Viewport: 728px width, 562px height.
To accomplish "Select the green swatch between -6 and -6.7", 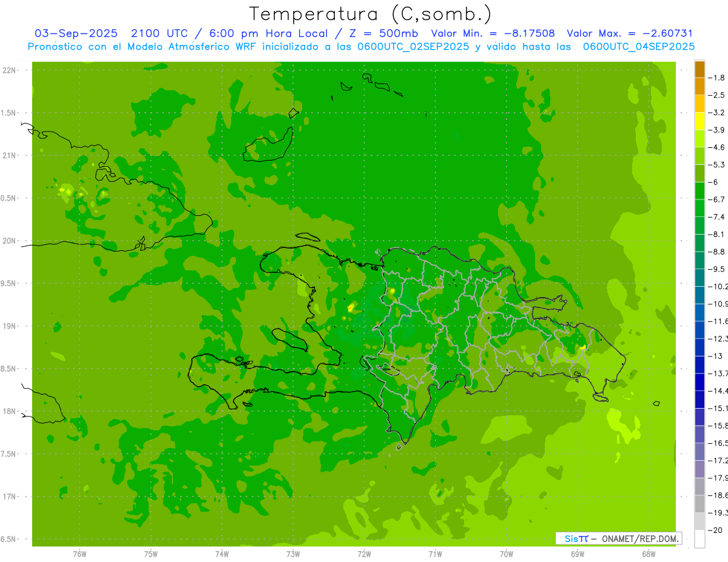I will [x=699, y=191].
